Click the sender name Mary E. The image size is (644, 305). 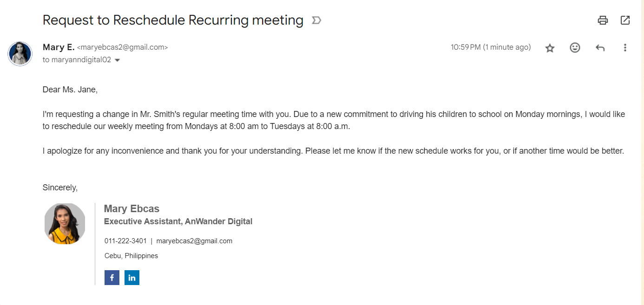click(x=58, y=47)
